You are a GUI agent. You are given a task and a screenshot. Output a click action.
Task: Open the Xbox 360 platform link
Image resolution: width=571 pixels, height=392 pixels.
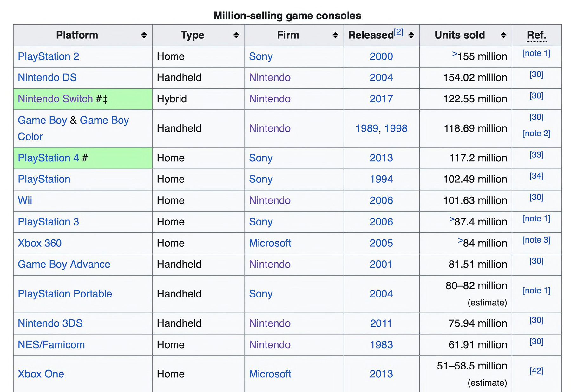(x=40, y=243)
